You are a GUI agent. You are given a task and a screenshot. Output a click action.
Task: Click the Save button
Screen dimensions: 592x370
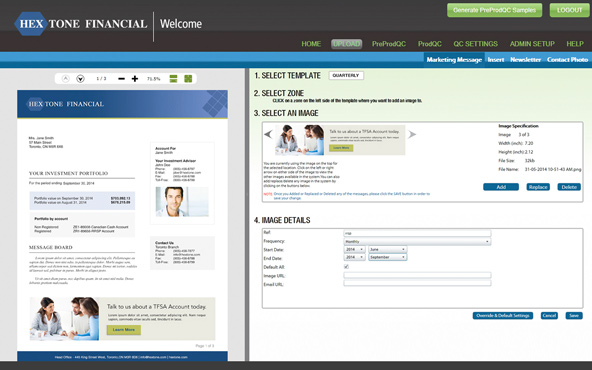[x=574, y=316]
